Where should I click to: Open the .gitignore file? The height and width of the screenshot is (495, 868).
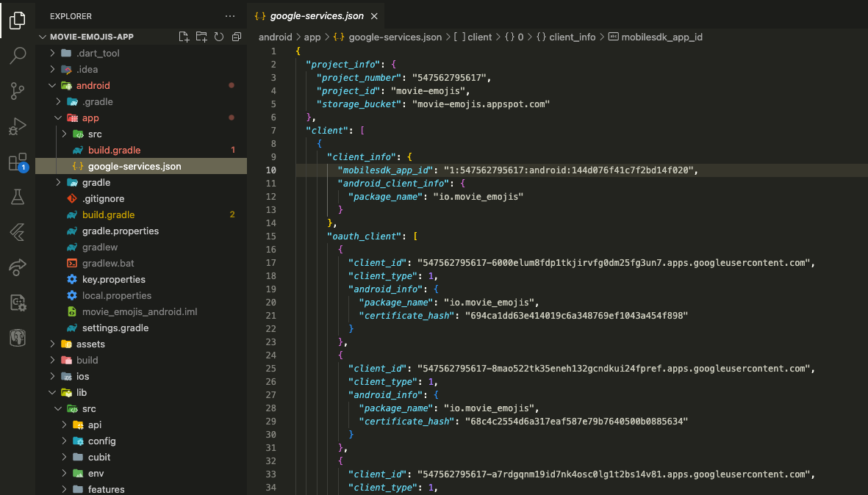point(141,198)
